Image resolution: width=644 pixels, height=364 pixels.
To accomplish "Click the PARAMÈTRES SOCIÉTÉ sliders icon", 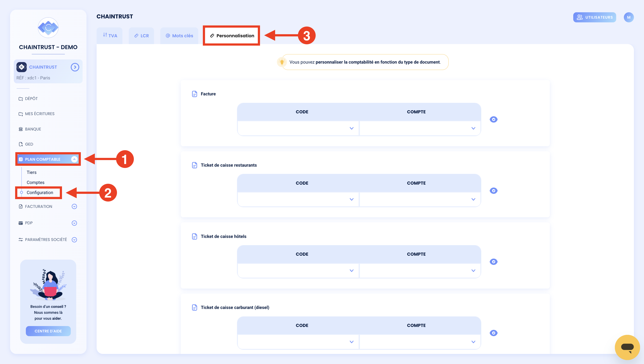I will 21,240.
